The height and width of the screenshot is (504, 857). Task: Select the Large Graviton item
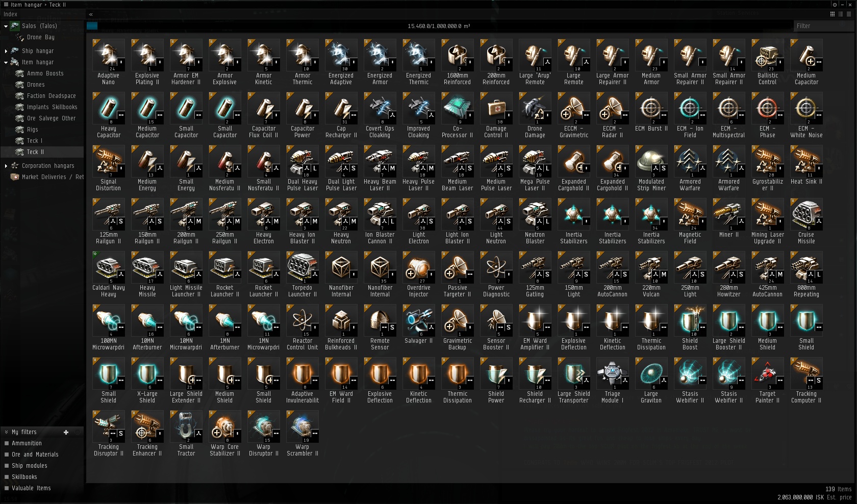coord(651,374)
